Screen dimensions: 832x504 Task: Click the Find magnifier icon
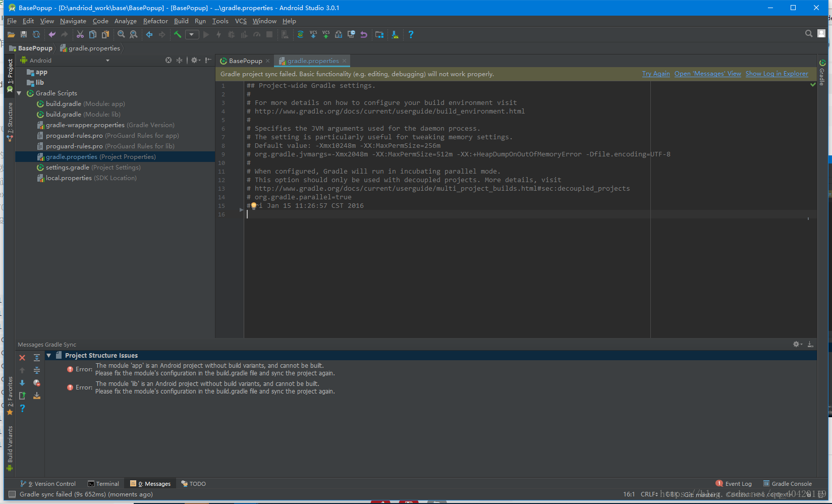pyautogui.click(x=121, y=35)
